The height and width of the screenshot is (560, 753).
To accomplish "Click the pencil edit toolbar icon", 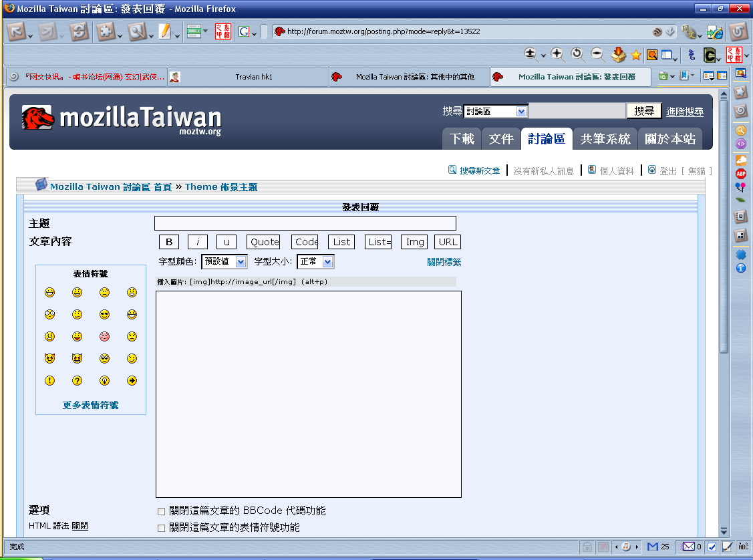I will [x=165, y=31].
